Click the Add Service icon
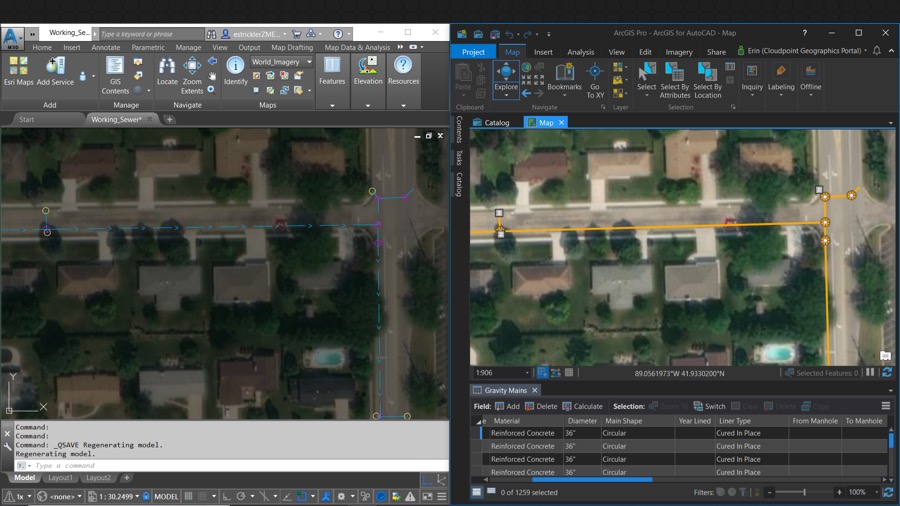This screenshot has height=506, width=900. (x=55, y=71)
